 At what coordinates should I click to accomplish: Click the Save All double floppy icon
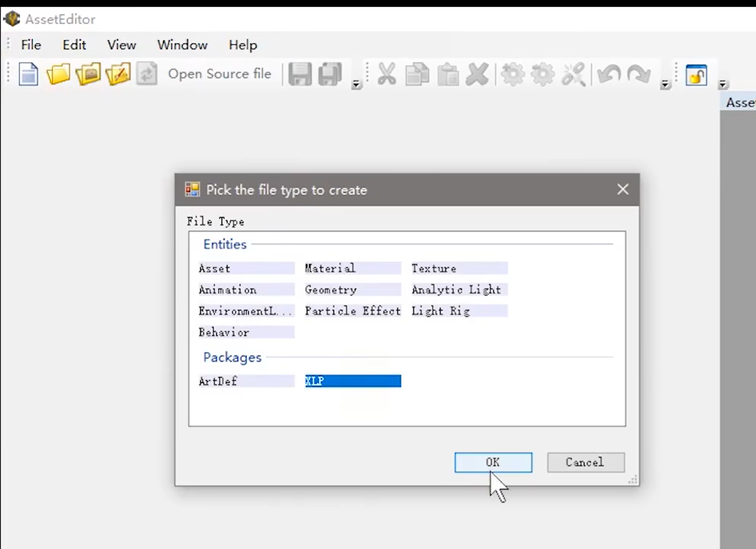click(330, 74)
